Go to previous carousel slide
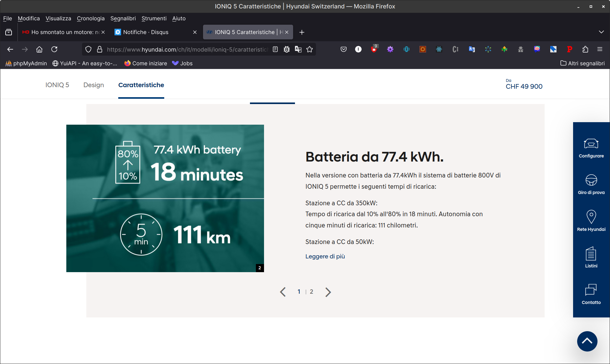The image size is (610, 364). [283, 292]
